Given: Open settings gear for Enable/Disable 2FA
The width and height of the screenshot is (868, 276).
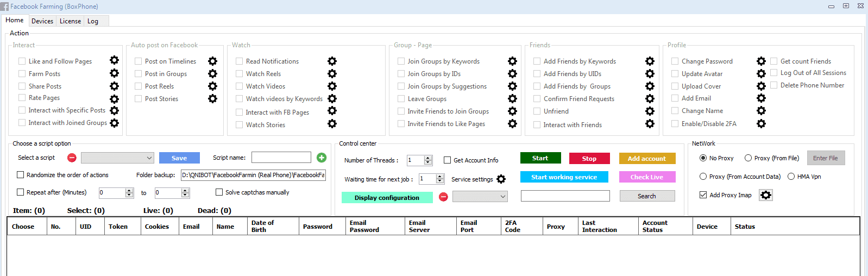Looking at the screenshot, I should pos(761,123).
